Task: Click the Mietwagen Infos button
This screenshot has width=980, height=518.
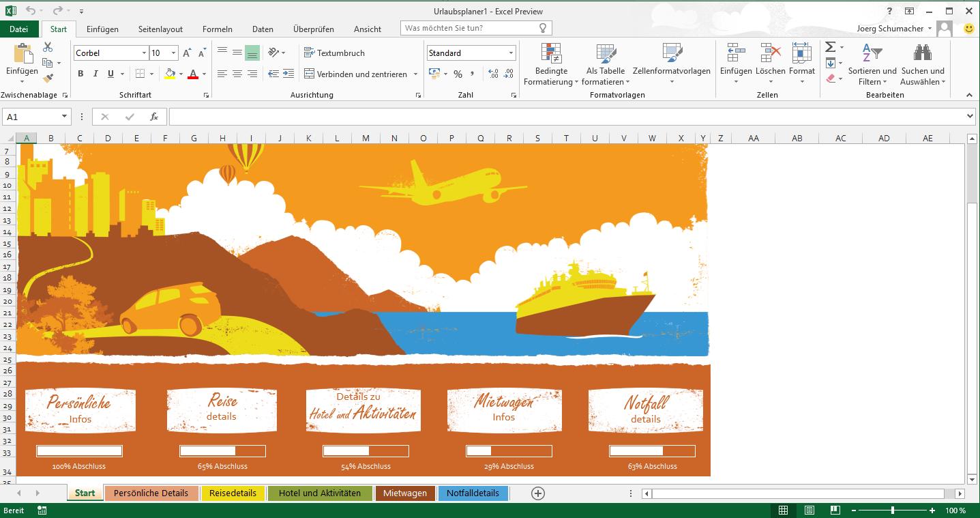Action: click(x=504, y=409)
